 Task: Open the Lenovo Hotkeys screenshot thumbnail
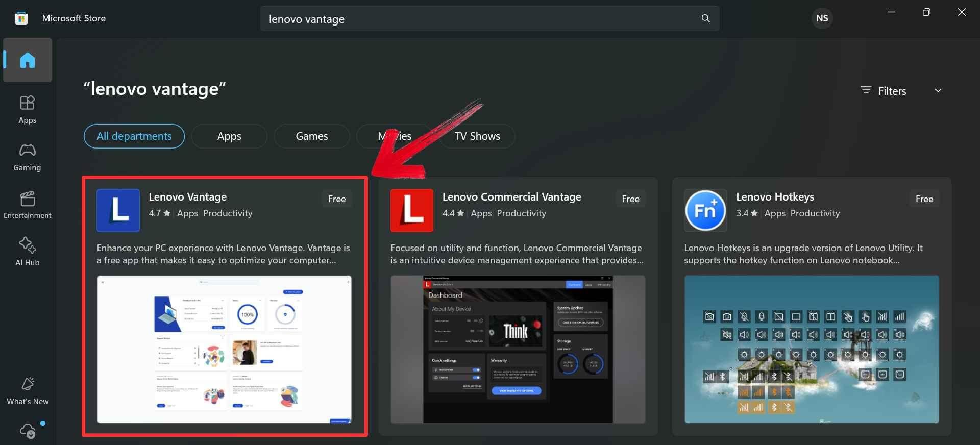click(x=812, y=350)
